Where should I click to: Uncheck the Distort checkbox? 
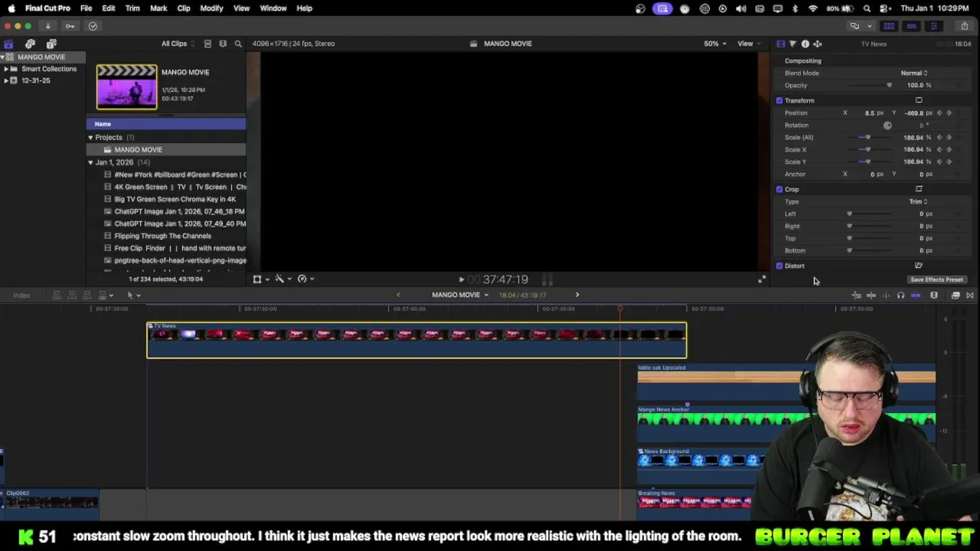point(779,266)
